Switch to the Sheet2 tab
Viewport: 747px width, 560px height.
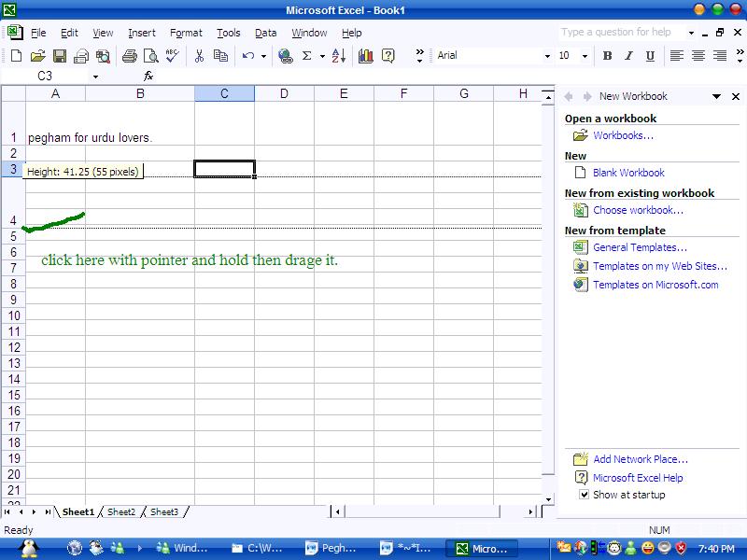point(120,511)
